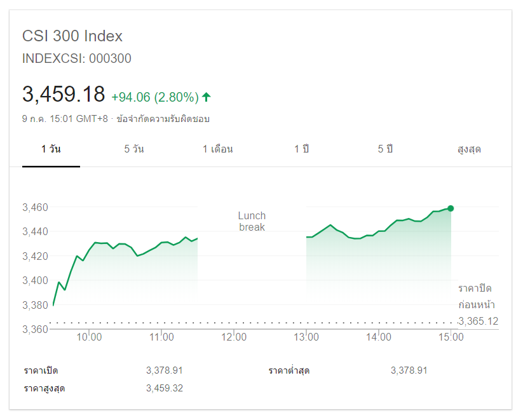The width and height of the screenshot is (523, 420).
Task: Click the green up arrow icon
Action: [x=207, y=97]
